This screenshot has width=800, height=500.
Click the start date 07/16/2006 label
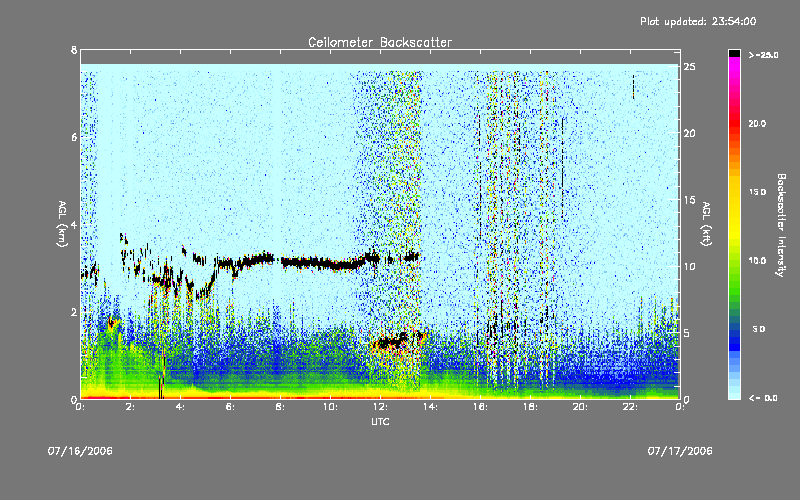[x=80, y=451]
